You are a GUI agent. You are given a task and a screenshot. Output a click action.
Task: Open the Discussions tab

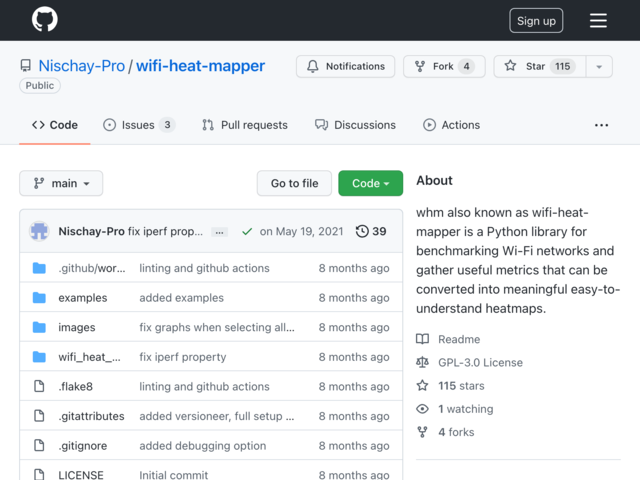(355, 125)
